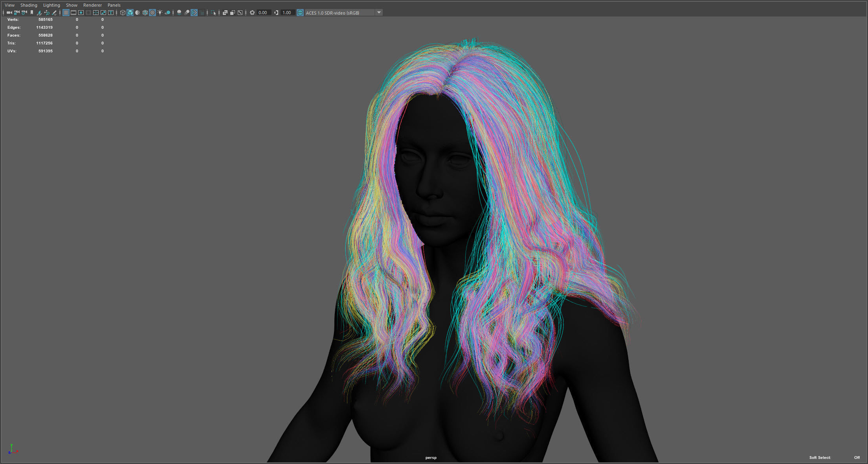
Task: Click the persp camera name label
Action: (x=431, y=457)
